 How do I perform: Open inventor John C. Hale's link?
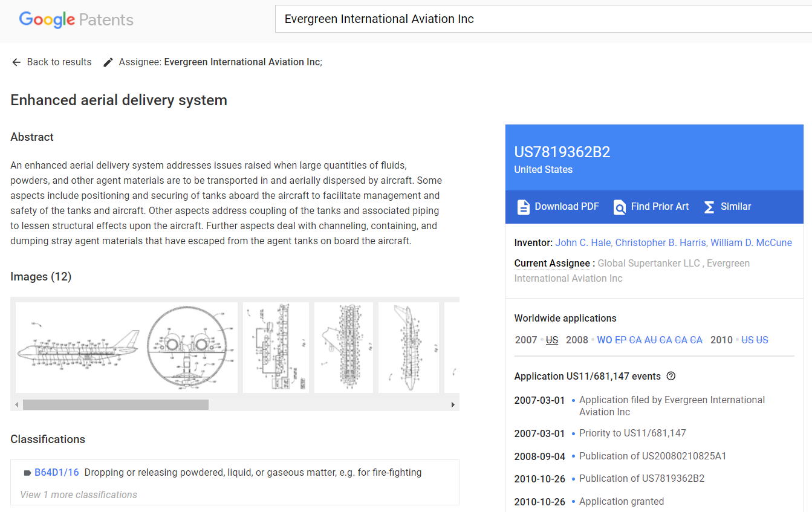pyautogui.click(x=583, y=242)
